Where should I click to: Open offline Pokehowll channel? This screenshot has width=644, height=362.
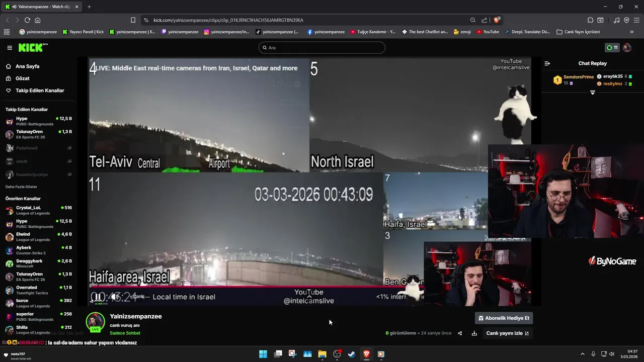click(38, 148)
